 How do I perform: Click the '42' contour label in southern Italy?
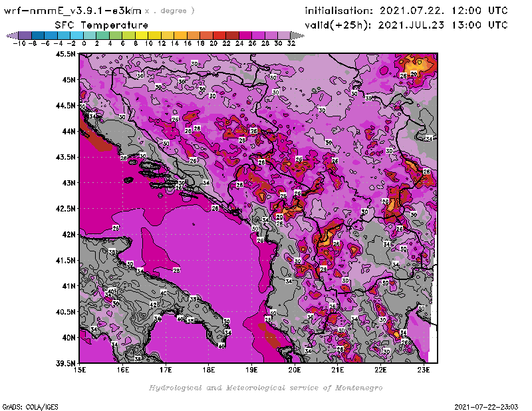point(154,305)
